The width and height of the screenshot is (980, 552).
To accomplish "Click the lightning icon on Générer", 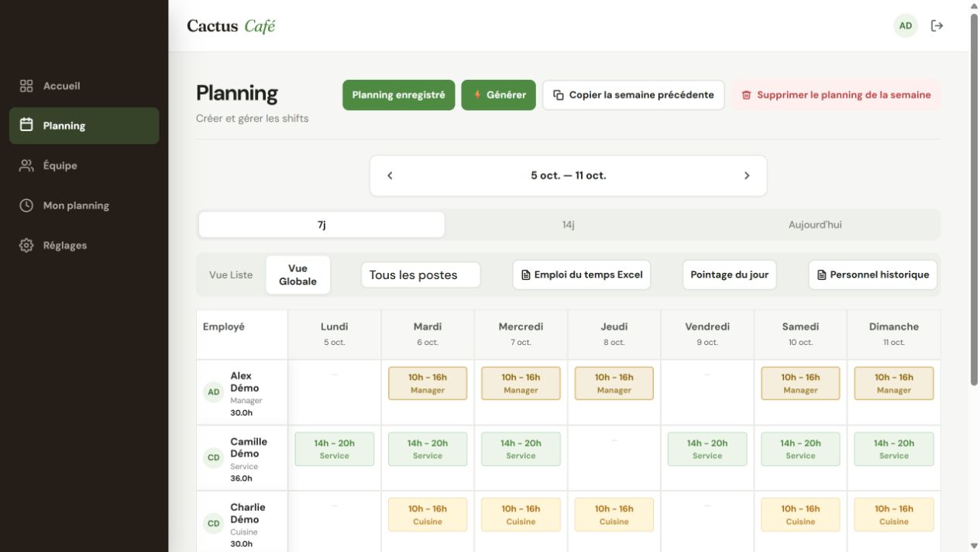I will point(477,95).
